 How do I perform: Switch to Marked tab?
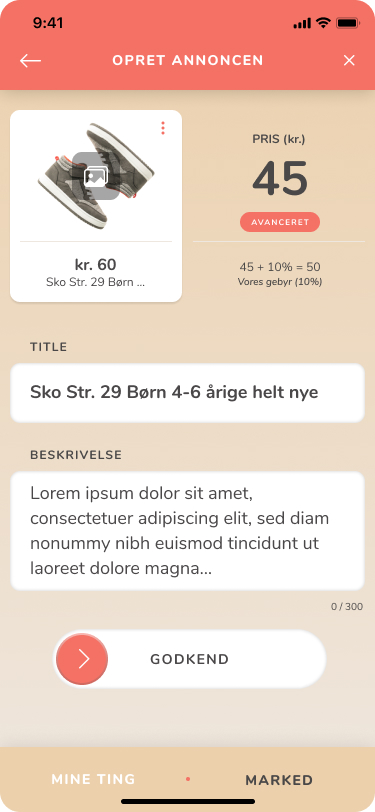click(x=279, y=780)
